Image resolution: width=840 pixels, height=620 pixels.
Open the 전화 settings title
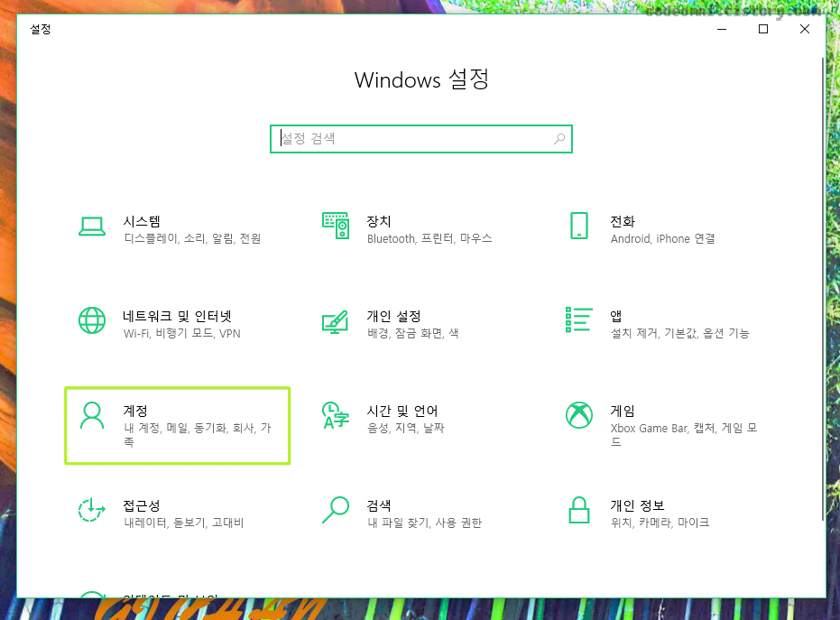(x=623, y=221)
